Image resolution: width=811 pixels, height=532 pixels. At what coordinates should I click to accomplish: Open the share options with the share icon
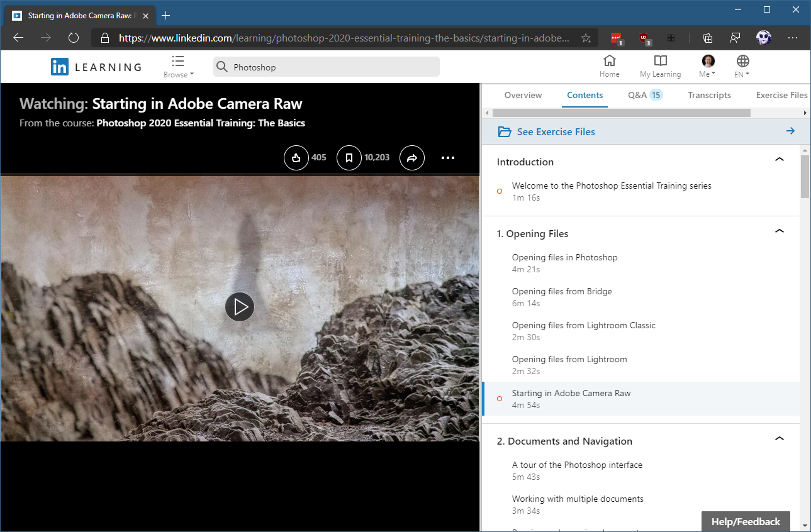(412, 158)
